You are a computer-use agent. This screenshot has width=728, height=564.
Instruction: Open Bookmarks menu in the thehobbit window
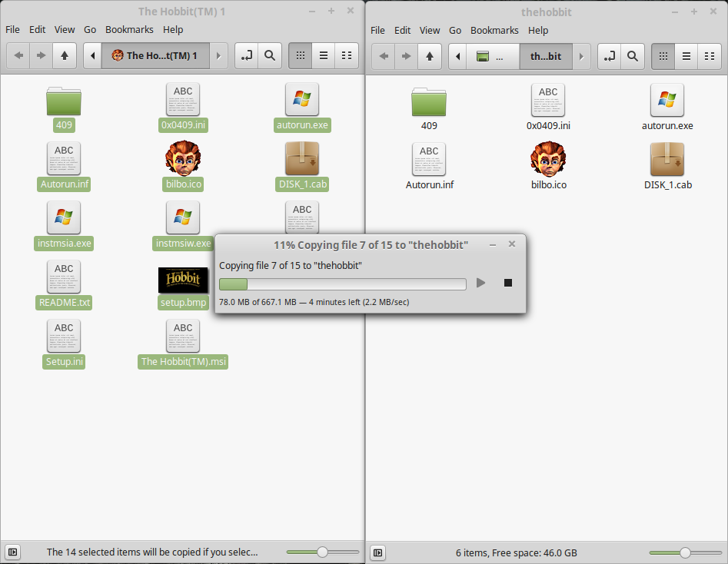(x=494, y=30)
